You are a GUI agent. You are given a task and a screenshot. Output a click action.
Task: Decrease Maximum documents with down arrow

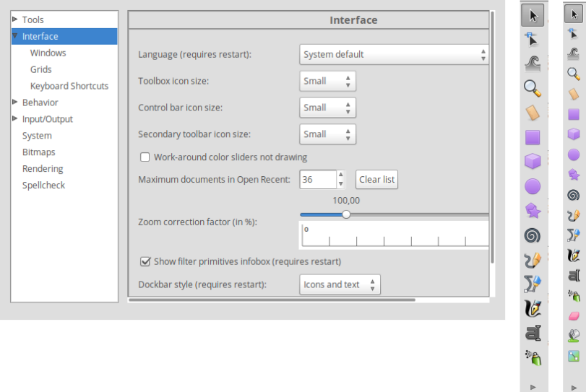click(x=340, y=184)
